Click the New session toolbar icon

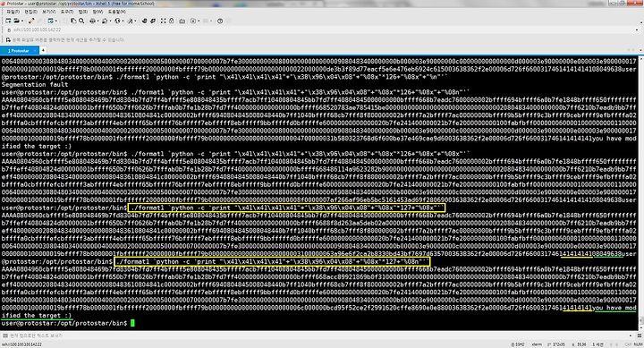point(8,21)
